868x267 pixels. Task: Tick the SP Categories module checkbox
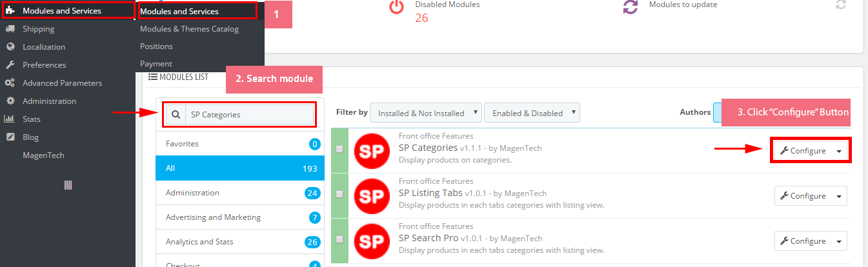pyautogui.click(x=339, y=149)
